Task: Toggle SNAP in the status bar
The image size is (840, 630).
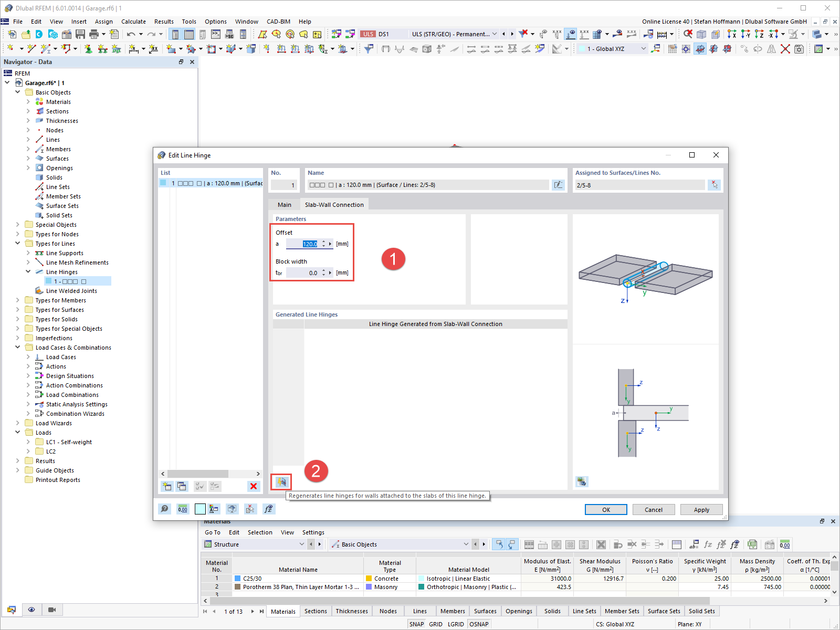Action: 416,624
